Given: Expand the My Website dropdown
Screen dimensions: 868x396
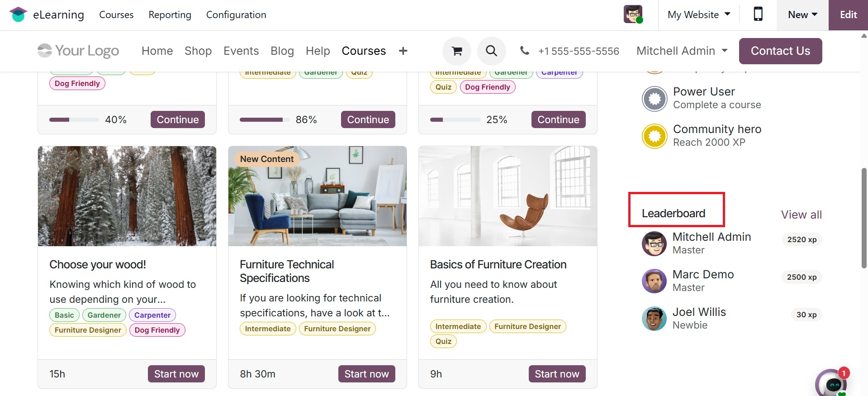Looking at the screenshot, I should coord(699,14).
